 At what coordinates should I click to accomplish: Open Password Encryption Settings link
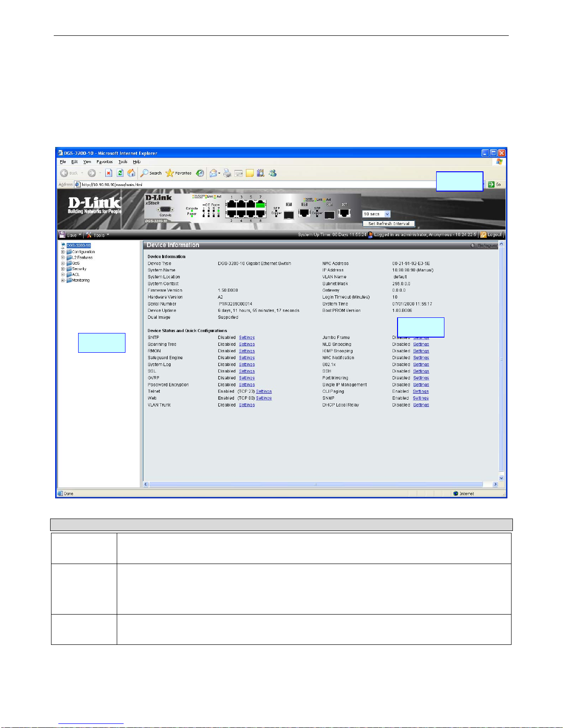point(247,385)
